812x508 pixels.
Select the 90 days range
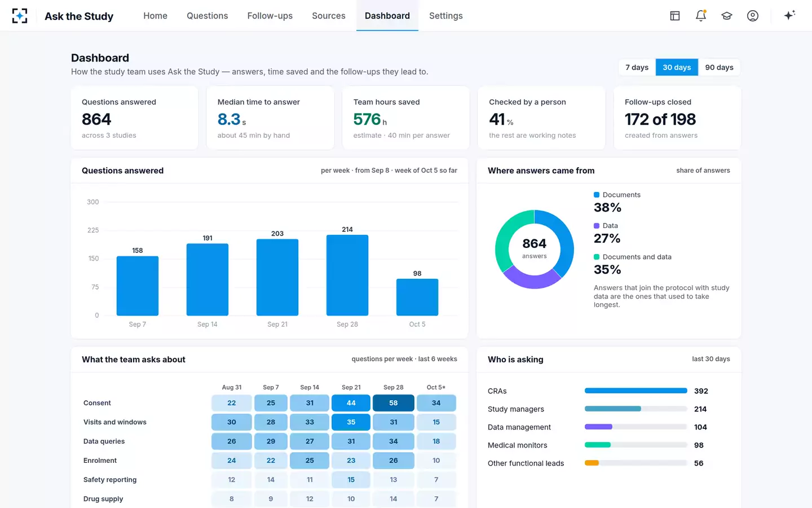(720, 67)
